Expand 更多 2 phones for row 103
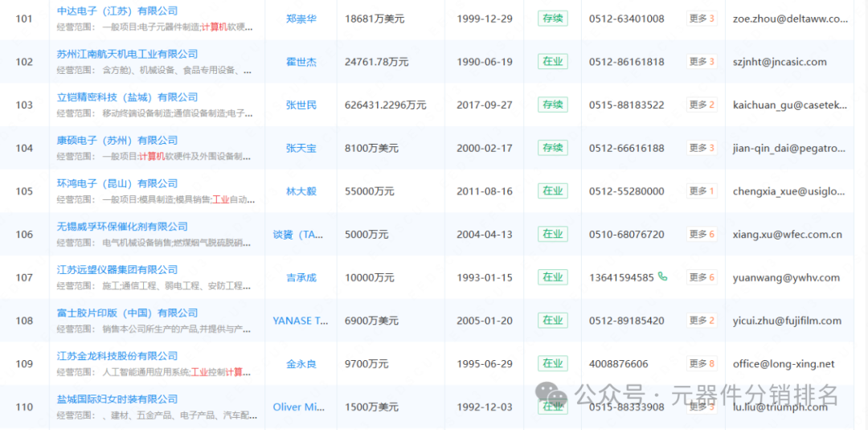 [x=702, y=104]
